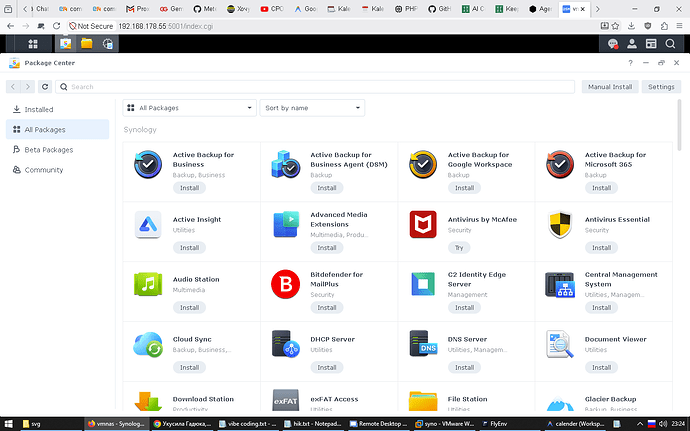The width and height of the screenshot is (690, 431).
Task: Click the package list vertical scrollbar
Action: [x=679, y=125]
